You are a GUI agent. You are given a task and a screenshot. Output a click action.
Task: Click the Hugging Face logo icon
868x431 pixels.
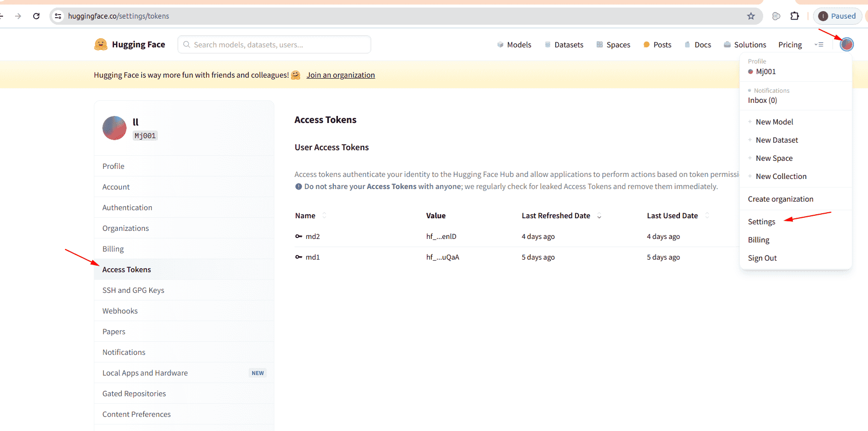coord(101,44)
